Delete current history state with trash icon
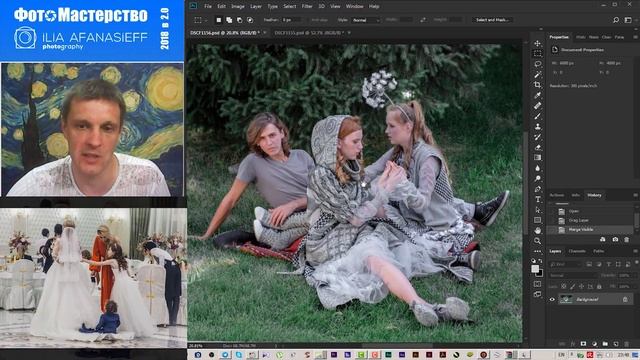 coord(627,240)
